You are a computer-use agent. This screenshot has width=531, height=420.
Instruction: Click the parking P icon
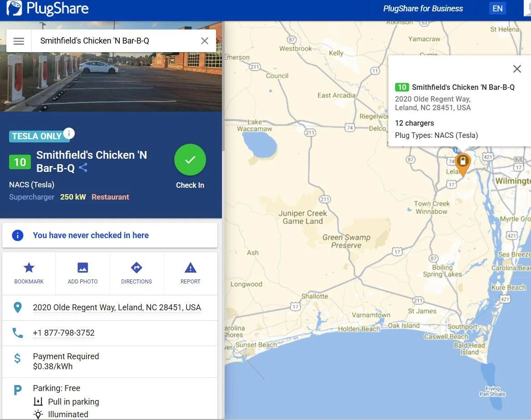(18, 390)
